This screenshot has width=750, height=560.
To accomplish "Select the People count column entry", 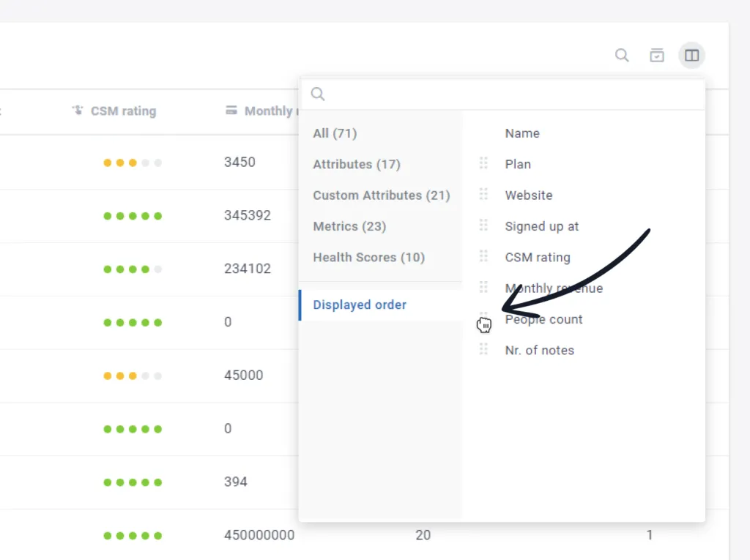I will click(x=543, y=319).
